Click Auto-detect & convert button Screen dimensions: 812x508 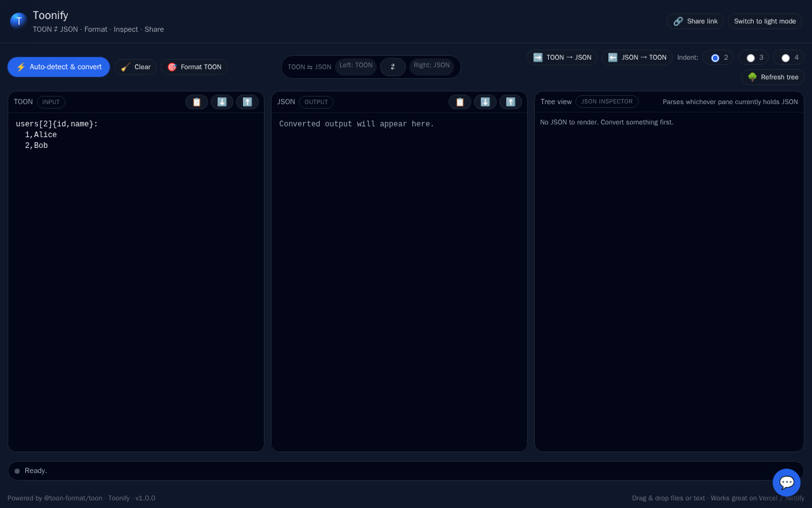pyautogui.click(x=59, y=67)
